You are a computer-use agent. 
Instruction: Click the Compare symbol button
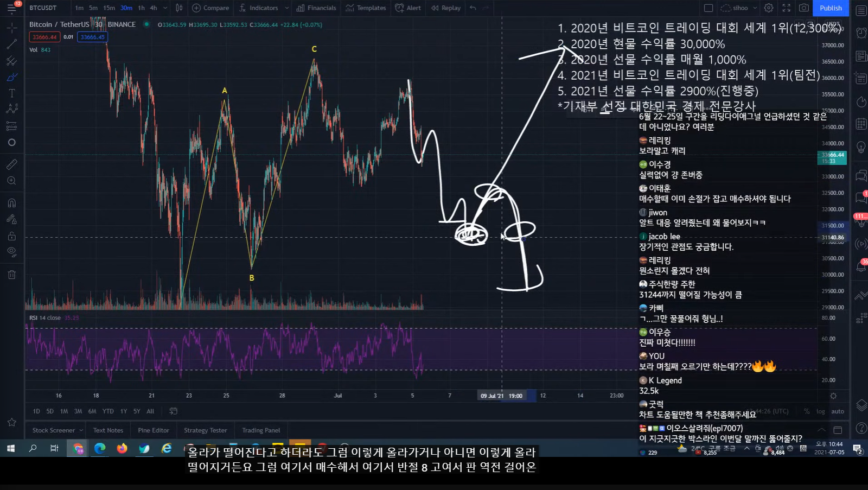pyautogui.click(x=211, y=8)
